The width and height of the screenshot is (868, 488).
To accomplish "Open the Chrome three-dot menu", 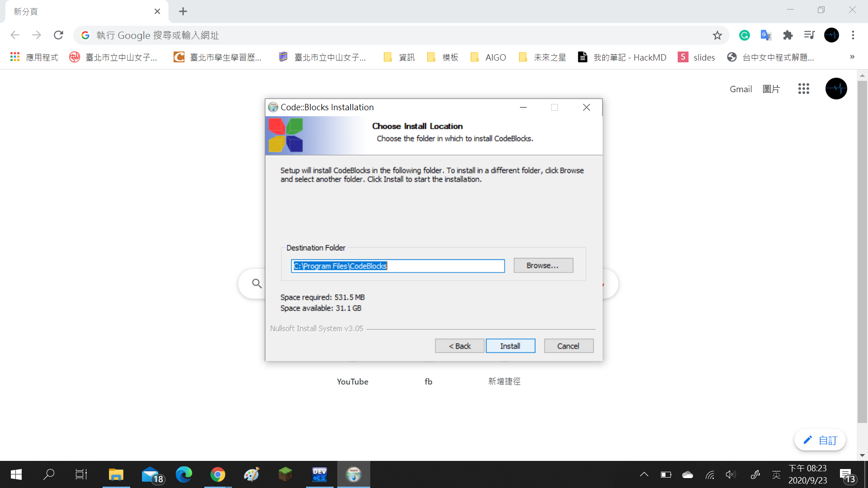I will tap(853, 35).
